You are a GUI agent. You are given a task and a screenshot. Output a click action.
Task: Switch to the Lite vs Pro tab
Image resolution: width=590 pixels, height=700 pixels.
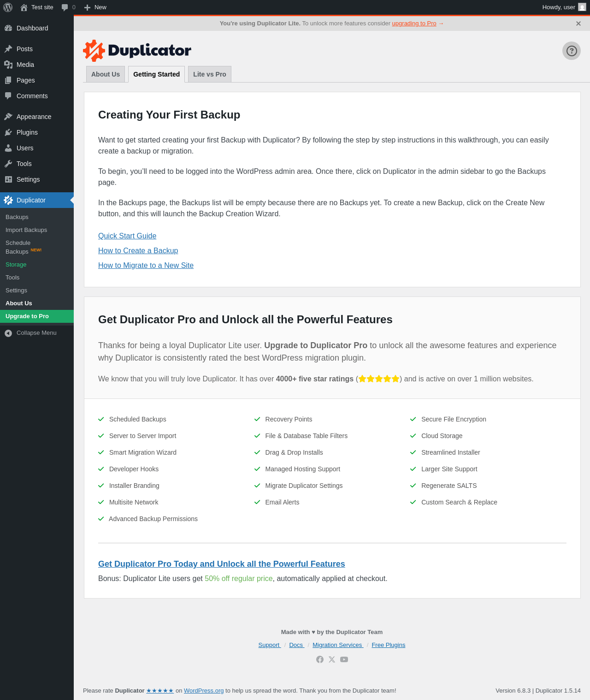point(209,74)
